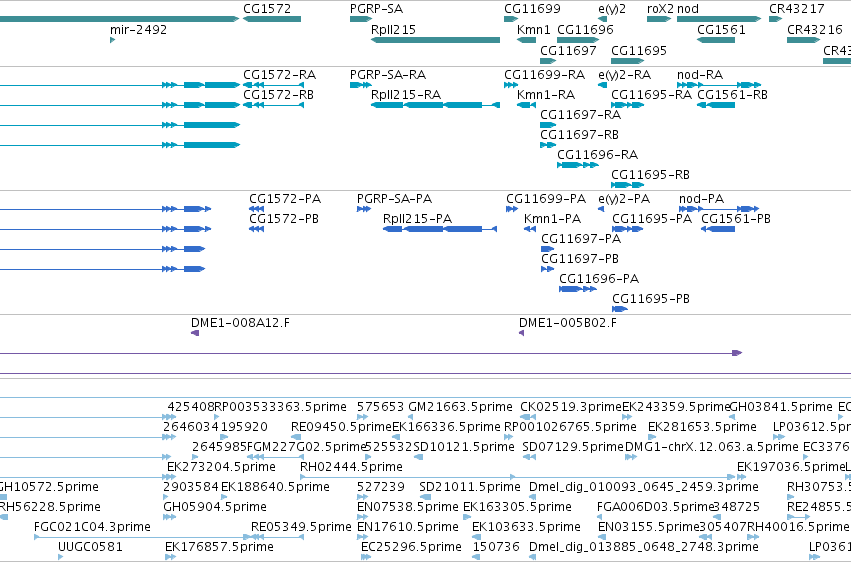Click the e(y)2 gene label
Screen dimensions: 851x562
pos(612,9)
